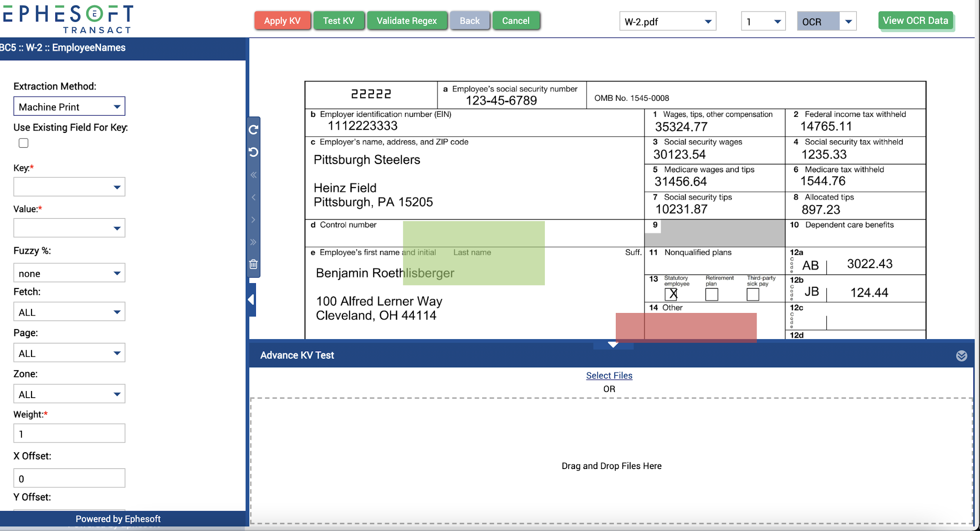Image resolution: width=980 pixels, height=531 pixels.
Task: Open the W-2.pdf file dropdown
Action: click(668, 21)
